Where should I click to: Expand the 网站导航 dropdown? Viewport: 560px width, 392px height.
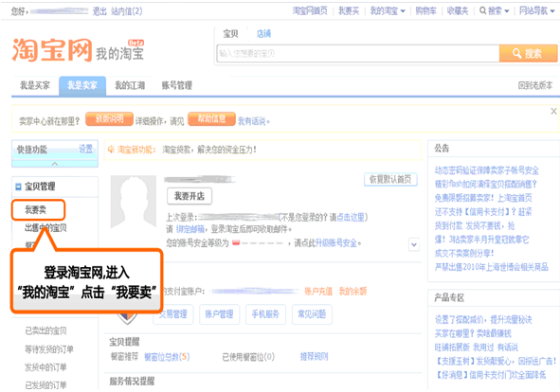tap(537, 11)
